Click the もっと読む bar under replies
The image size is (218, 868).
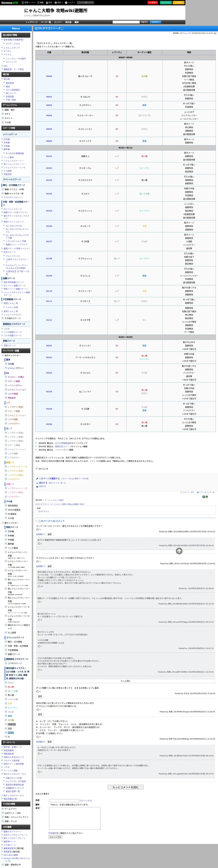point(125,681)
